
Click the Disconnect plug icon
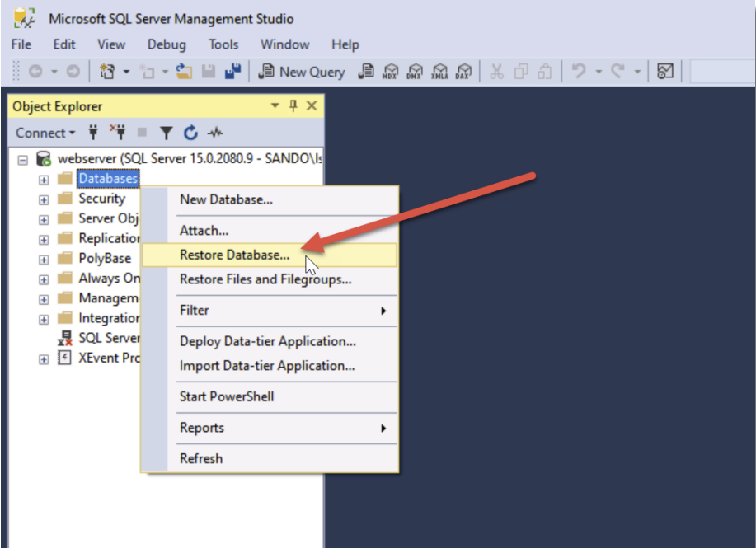coord(117,132)
